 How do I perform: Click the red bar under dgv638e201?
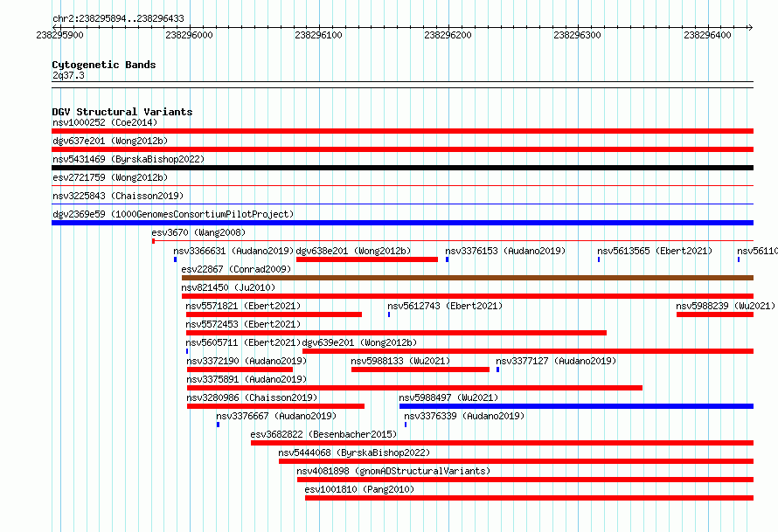pyautogui.click(x=366, y=259)
